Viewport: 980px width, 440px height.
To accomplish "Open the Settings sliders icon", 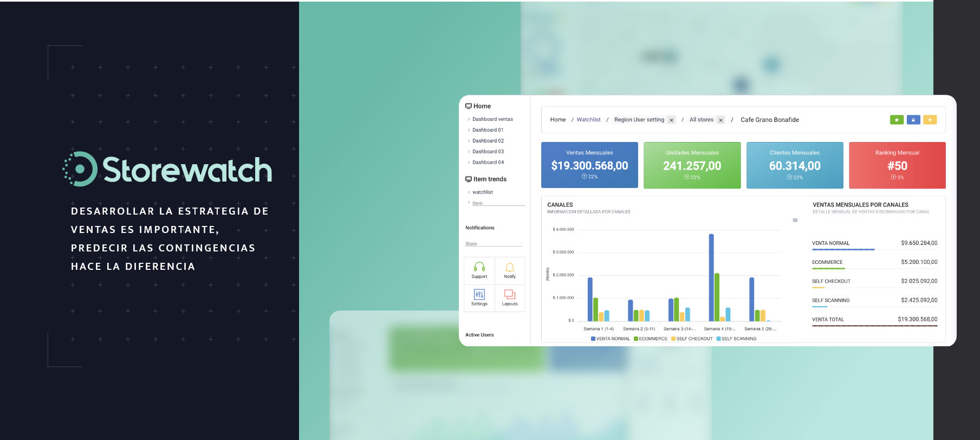I will tap(479, 294).
